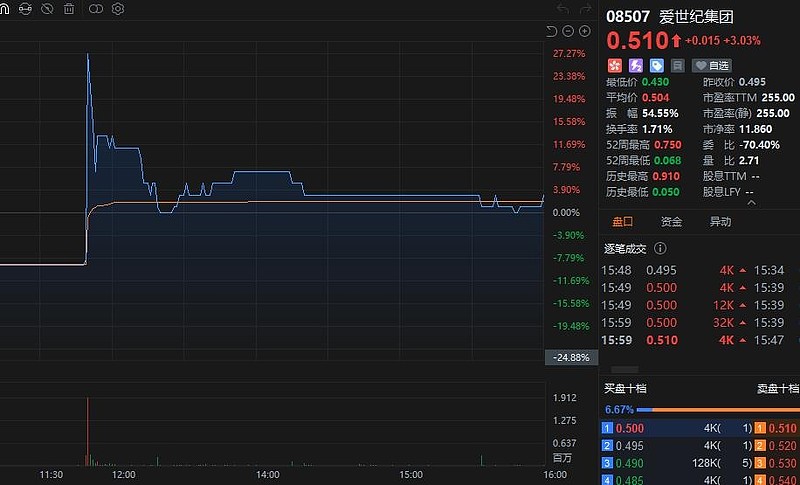Click the tall red volume bar

click(88, 431)
